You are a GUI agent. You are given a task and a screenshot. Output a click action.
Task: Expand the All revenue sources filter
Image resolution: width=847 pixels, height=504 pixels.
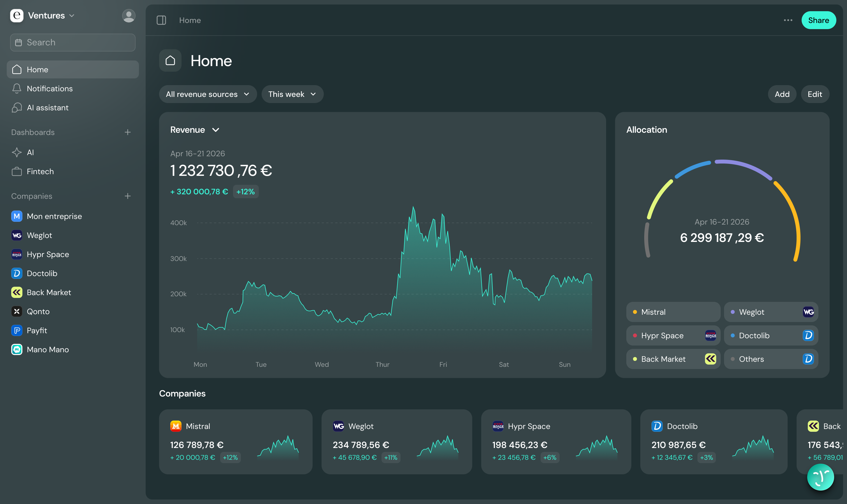(208, 94)
